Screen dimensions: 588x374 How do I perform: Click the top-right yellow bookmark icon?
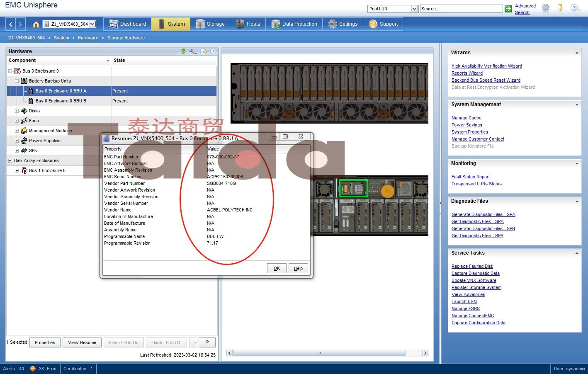[560, 8]
